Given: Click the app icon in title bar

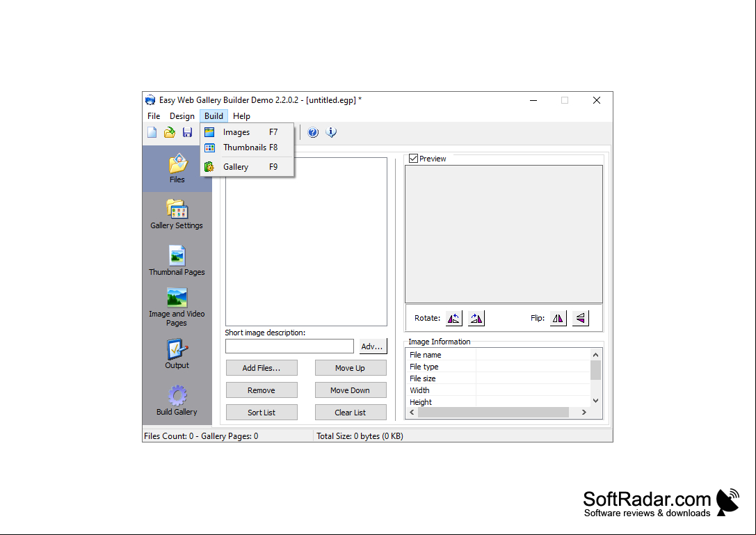Looking at the screenshot, I should pos(150,100).
